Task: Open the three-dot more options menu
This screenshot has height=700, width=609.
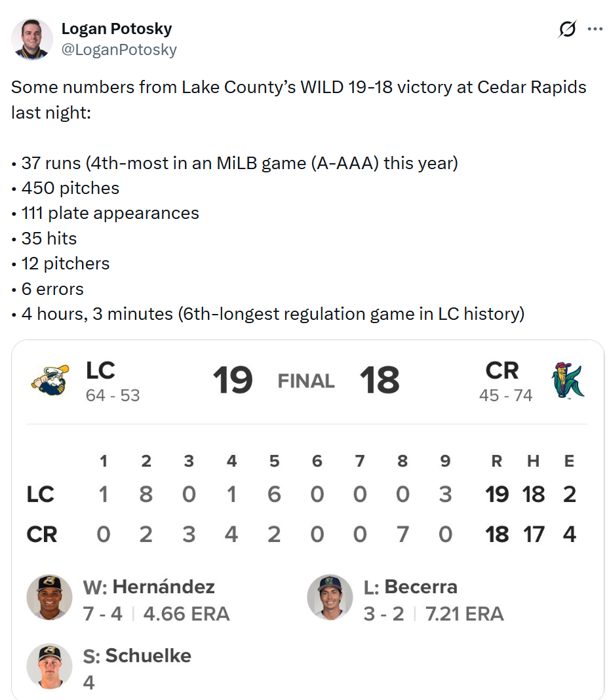Action: (595, 29)
